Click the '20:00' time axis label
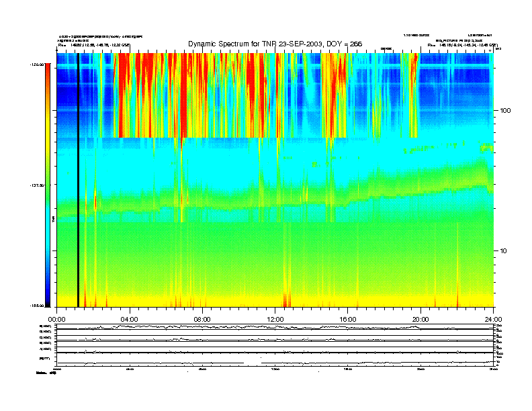The image size is (532, 411). [420, 320]
